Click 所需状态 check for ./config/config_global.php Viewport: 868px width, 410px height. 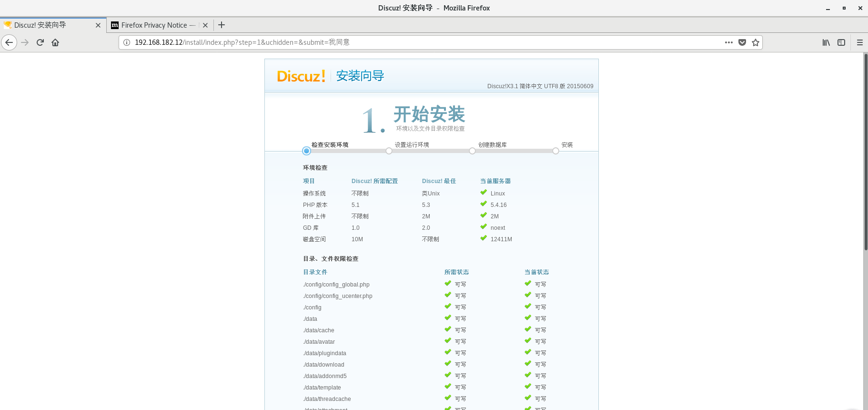coord(448,284)
